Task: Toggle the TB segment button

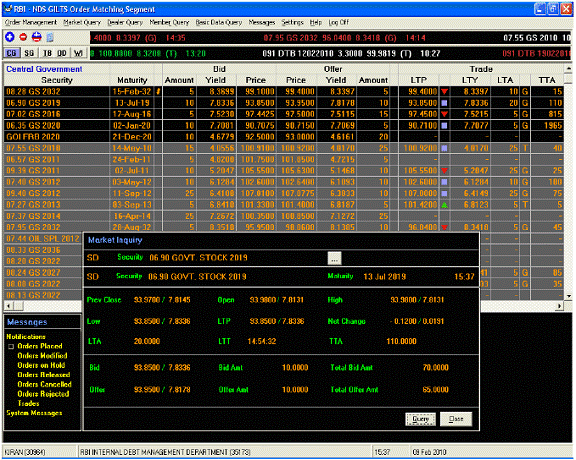Action: 47,53
